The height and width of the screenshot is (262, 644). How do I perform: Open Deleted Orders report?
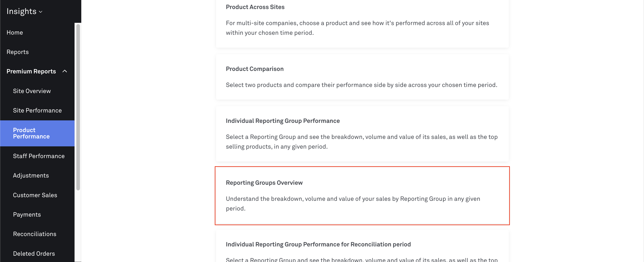tap(34, 253)
